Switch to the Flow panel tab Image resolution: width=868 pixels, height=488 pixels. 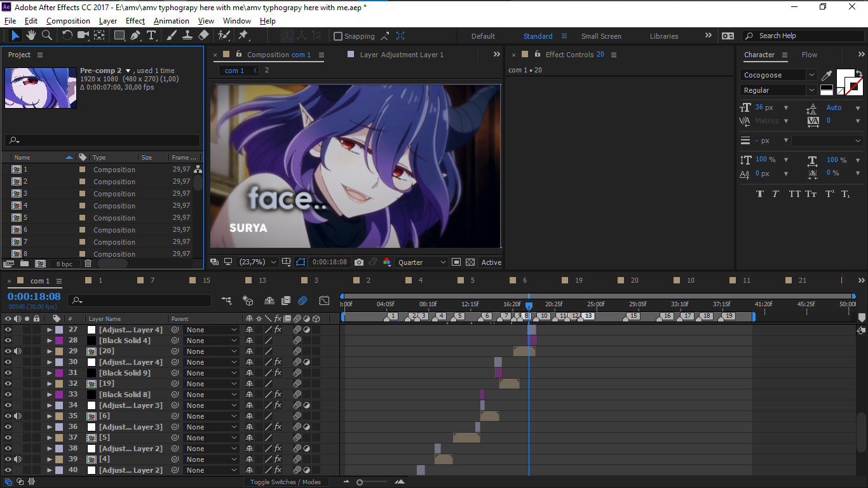(x=810, y=55)
